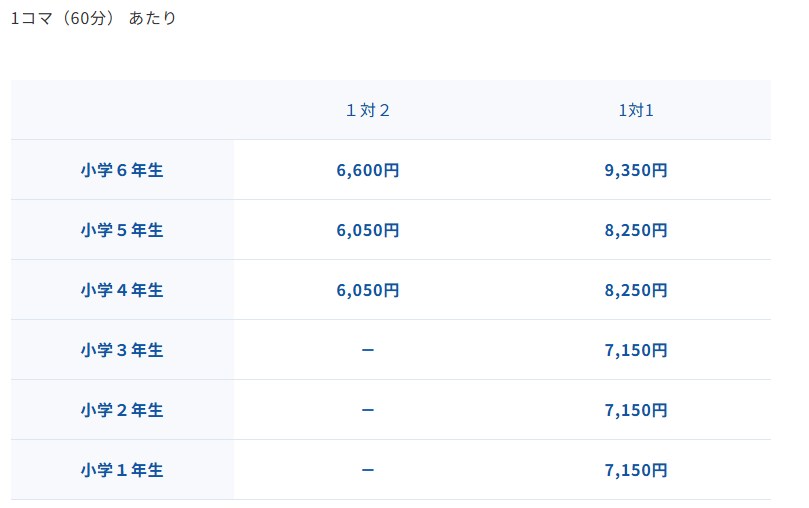Click the 小学3年生 row label
809x508 pixels.
coord(122,350)
